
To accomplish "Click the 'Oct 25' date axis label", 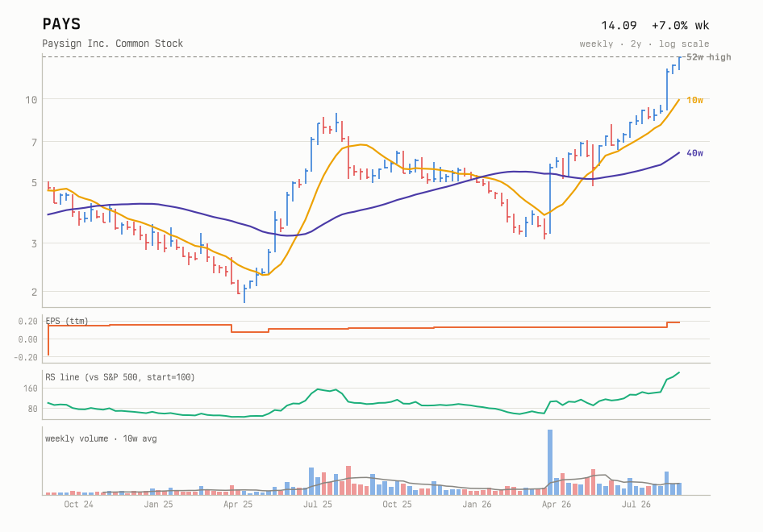I will (x=397, y=505).
